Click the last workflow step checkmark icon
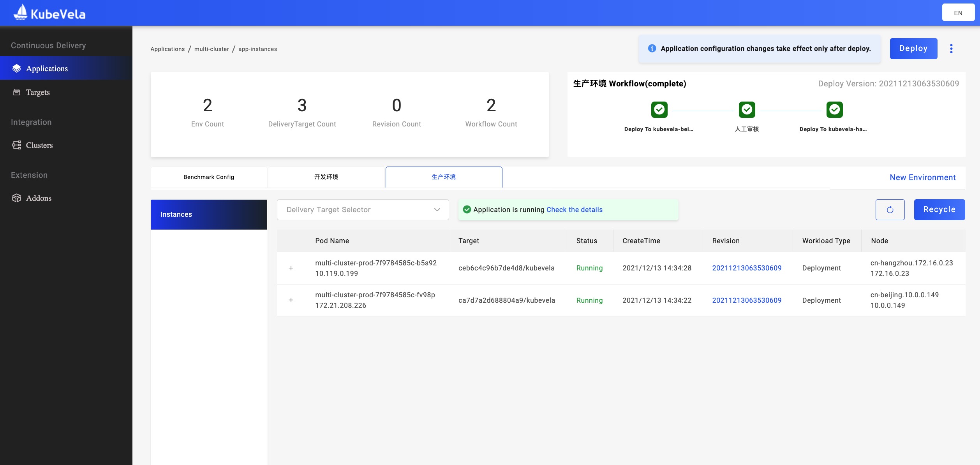The height and width of the screenshot is (465, 980). click(834, 110)
